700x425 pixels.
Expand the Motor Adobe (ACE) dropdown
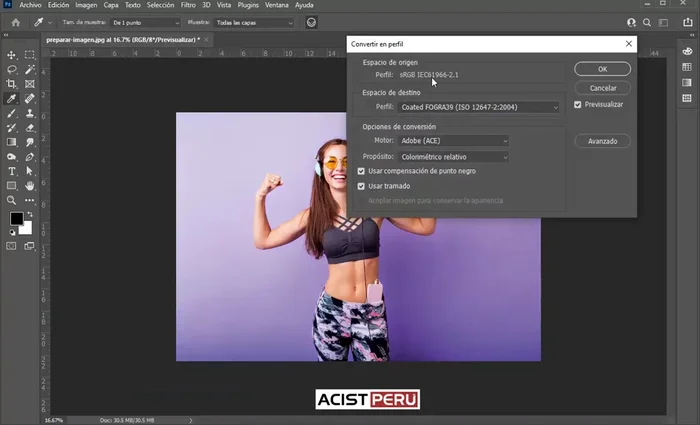click(x=454, y=141)
